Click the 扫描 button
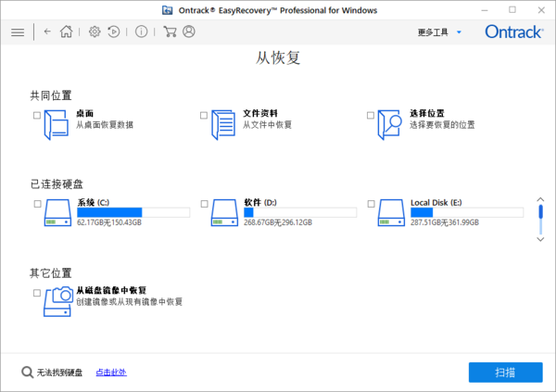This screenshot has width=556, height=392. click(x=505, y=372)
